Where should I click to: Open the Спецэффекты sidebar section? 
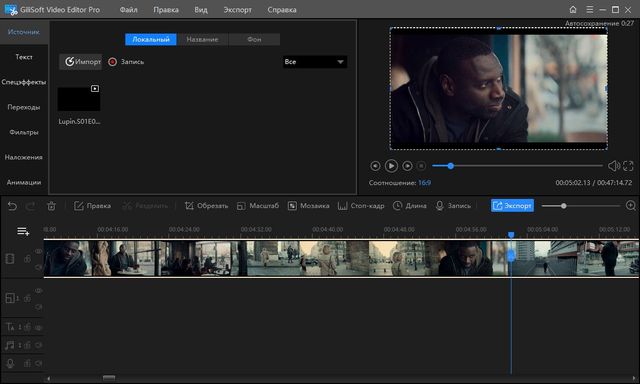click(24, 82)
